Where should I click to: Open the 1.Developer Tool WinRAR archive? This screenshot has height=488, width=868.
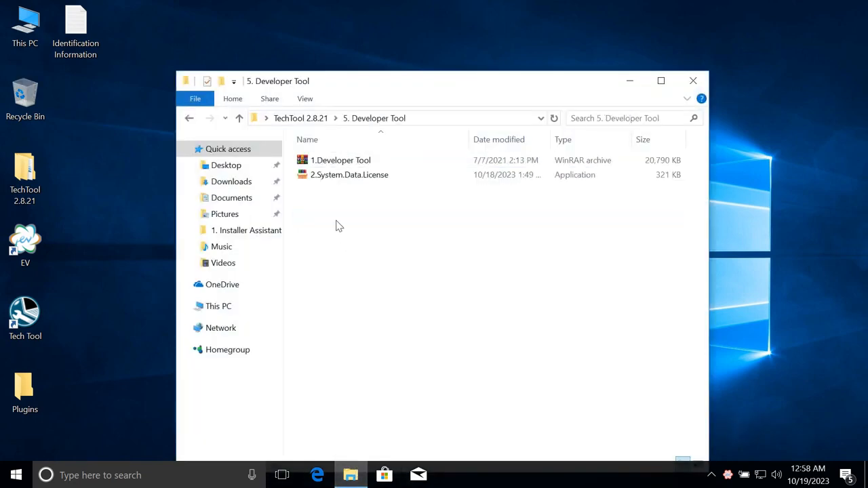coord(340,160)
